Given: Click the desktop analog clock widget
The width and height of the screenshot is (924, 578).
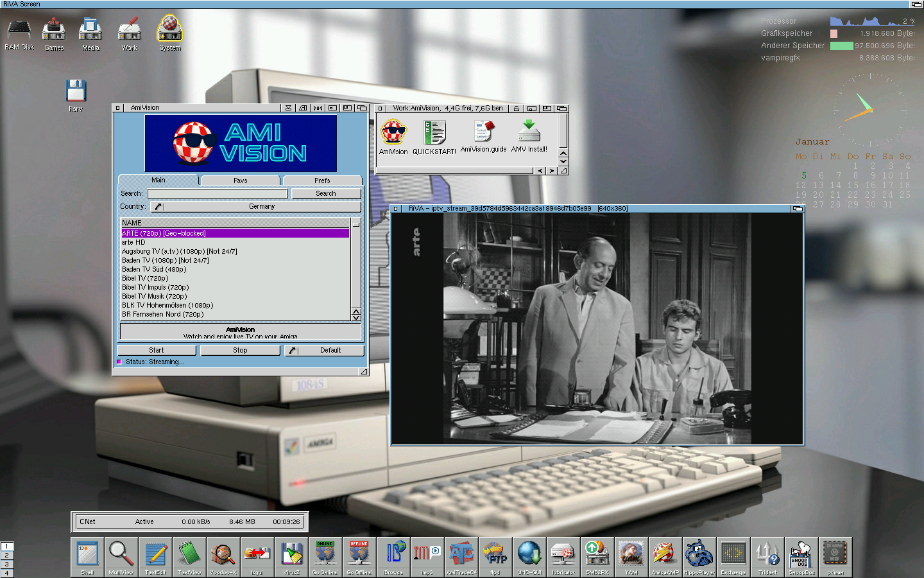Looking at the screenshot, I should pyautogui.click(x=869, y=109).
